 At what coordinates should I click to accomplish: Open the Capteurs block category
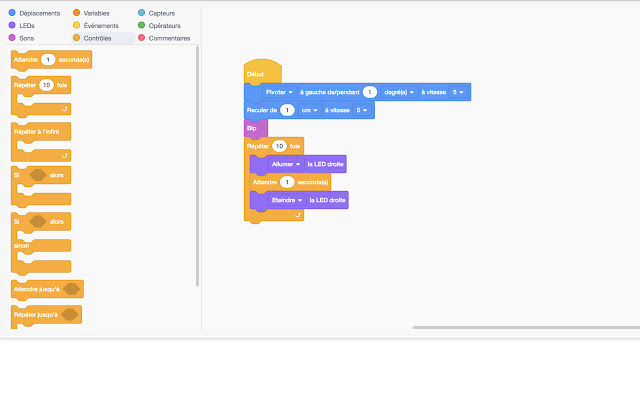[157, 13]
